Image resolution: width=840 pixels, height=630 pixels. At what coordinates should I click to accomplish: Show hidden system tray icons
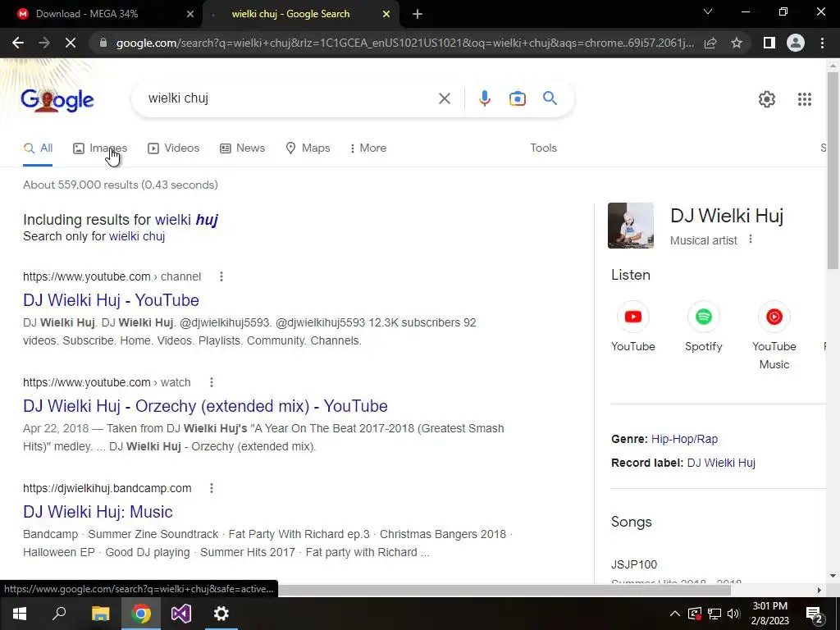point(674,614)
